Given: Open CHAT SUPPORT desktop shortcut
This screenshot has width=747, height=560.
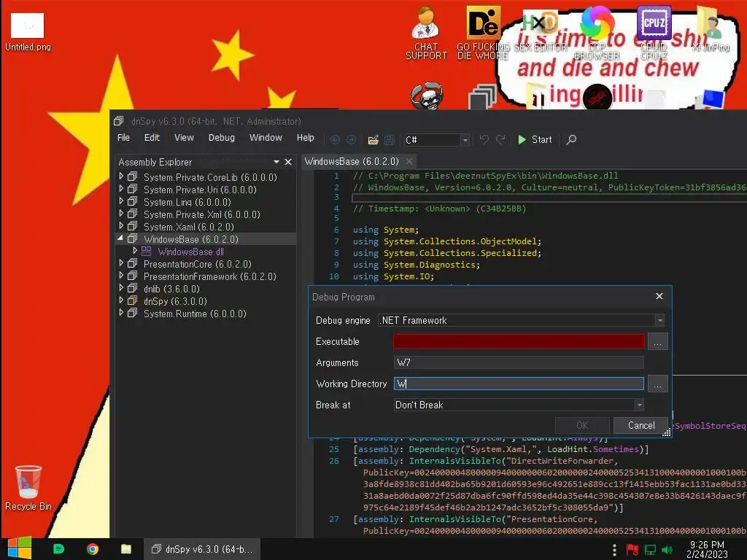Looking at the screenshot, I should point(426,34).
